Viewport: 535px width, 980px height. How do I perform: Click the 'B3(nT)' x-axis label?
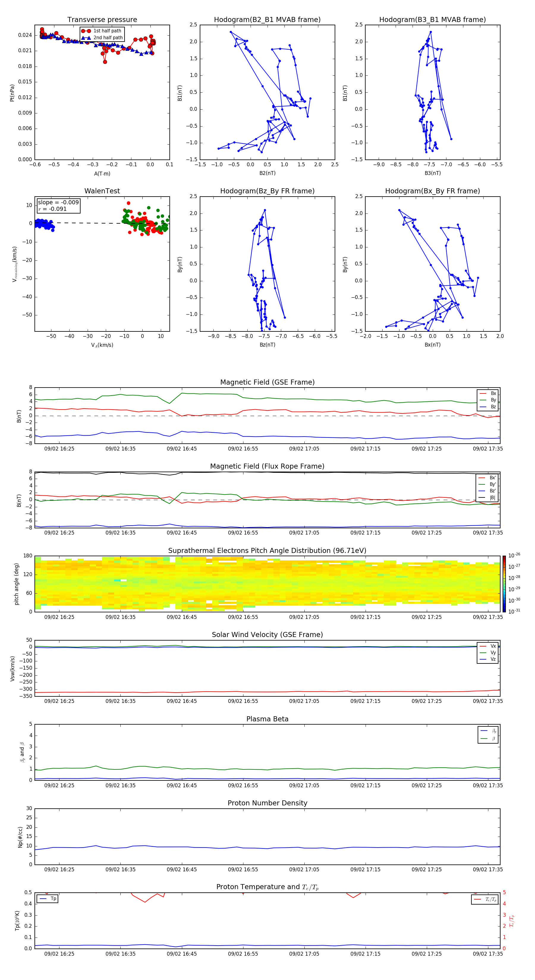(432, 173)
